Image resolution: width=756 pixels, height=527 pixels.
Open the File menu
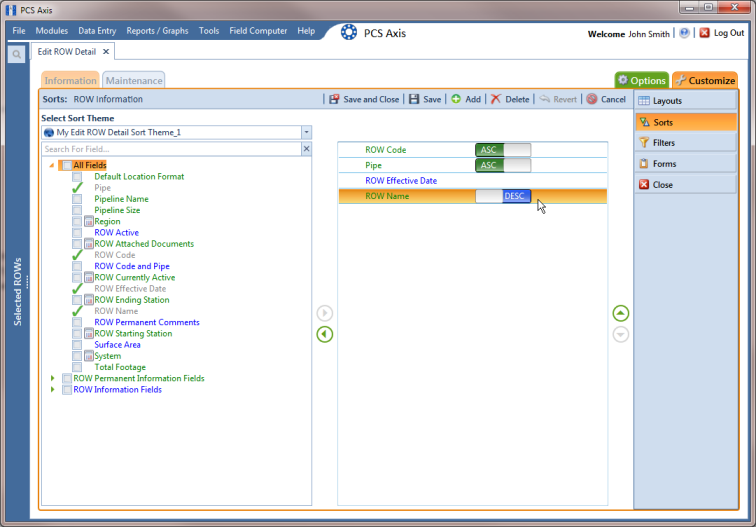point(19,31)
